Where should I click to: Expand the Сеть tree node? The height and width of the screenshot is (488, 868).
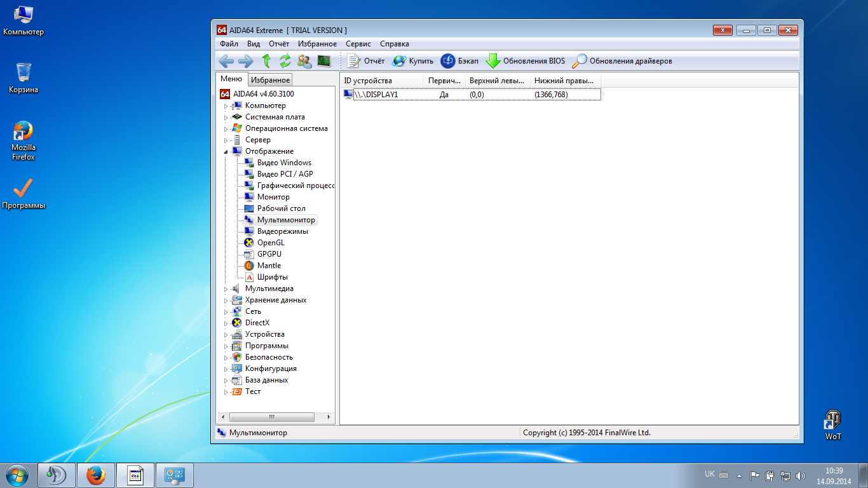[x=225, y=312]
